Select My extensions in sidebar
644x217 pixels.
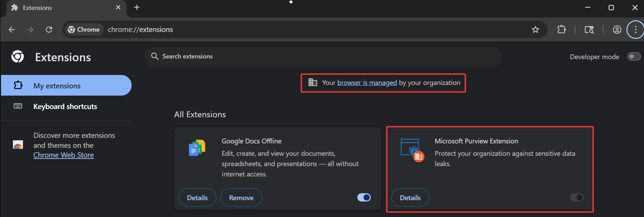point(66,86)
